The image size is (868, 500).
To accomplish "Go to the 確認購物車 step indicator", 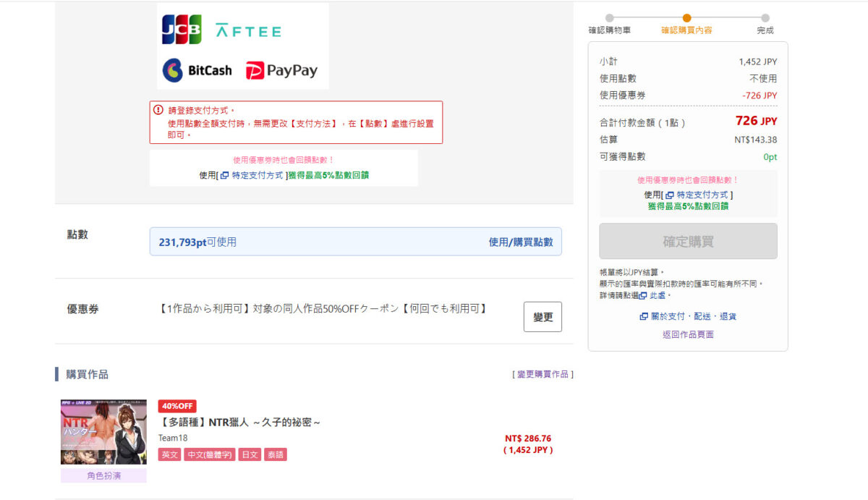I will click(610, 25).
